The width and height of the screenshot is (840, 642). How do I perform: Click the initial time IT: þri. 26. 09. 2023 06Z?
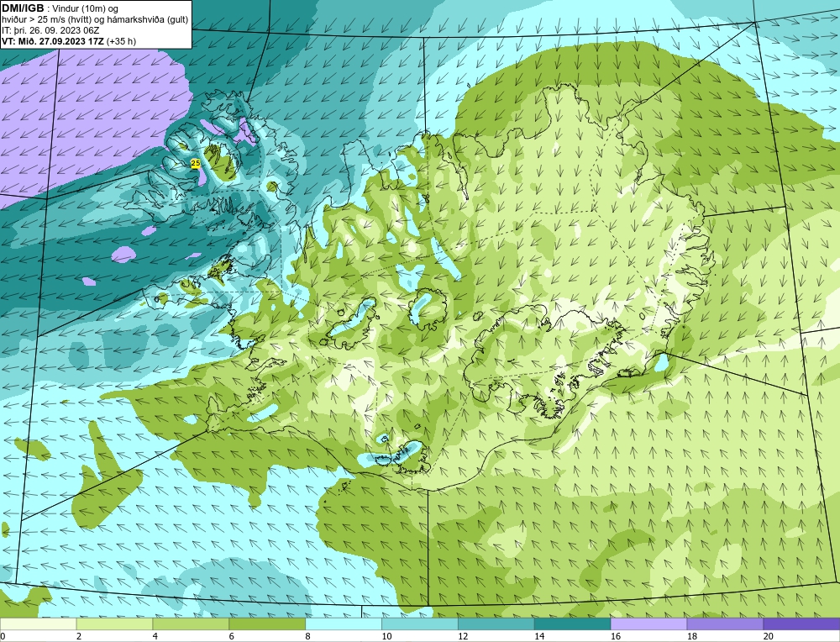click(50, 30)
